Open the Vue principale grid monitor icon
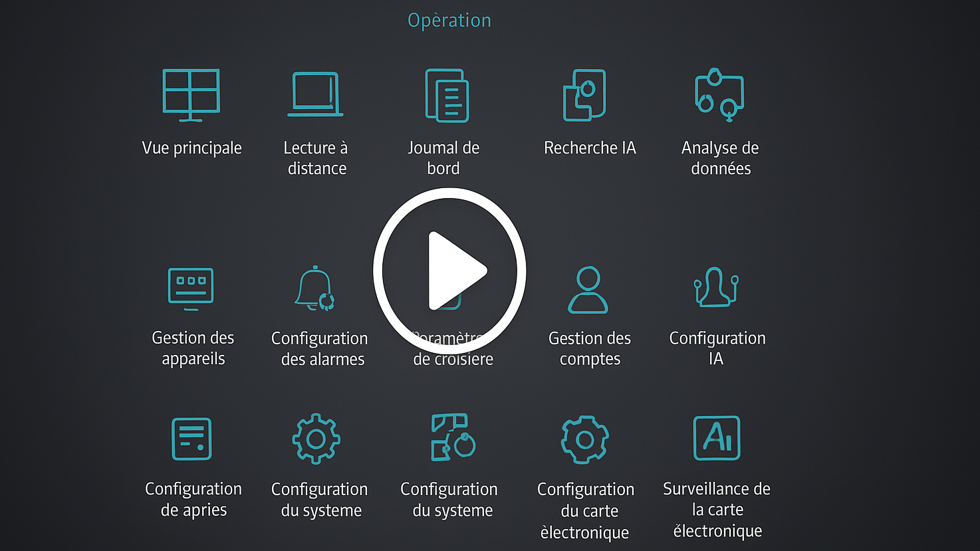The width and height of the screenshot is (980, 551). (191, 94)
